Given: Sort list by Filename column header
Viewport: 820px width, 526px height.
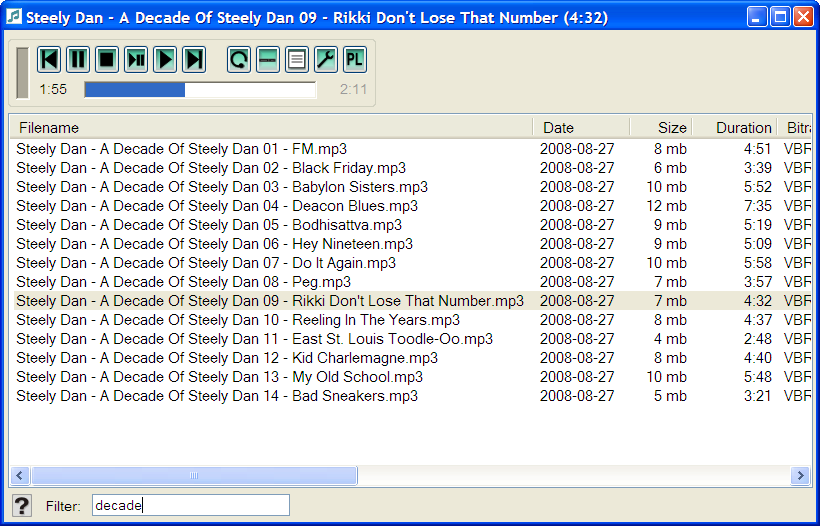Looking at the screenshot, I should (271, 128).
